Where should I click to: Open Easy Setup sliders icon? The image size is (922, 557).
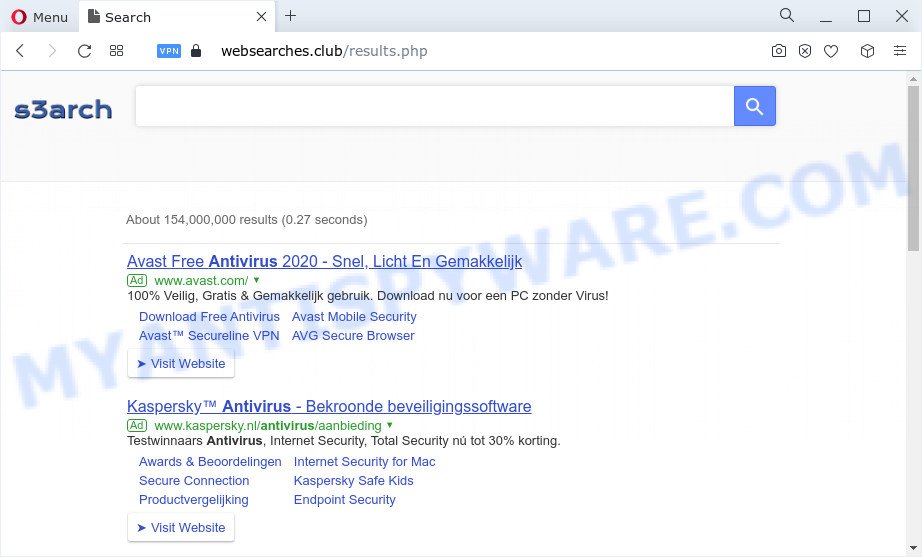tap(900, 51)
